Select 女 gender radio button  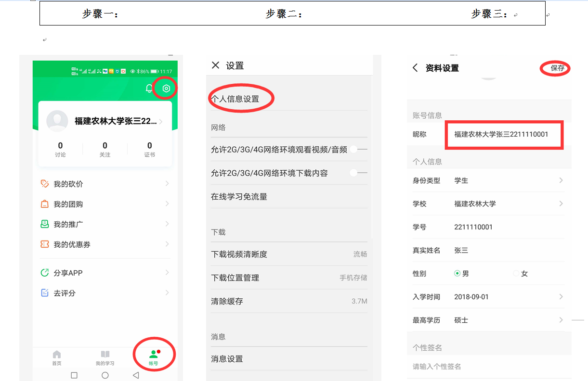tap(516, 273)
